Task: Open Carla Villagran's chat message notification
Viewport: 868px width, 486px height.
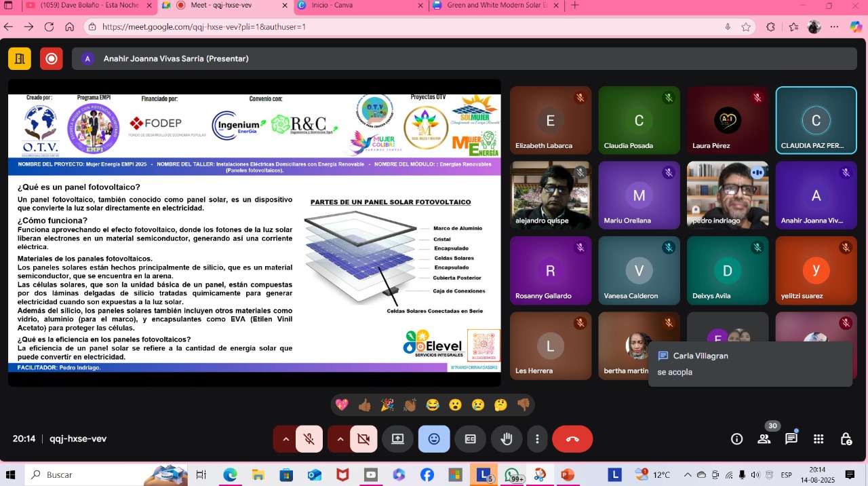Action: pos(749,364)
